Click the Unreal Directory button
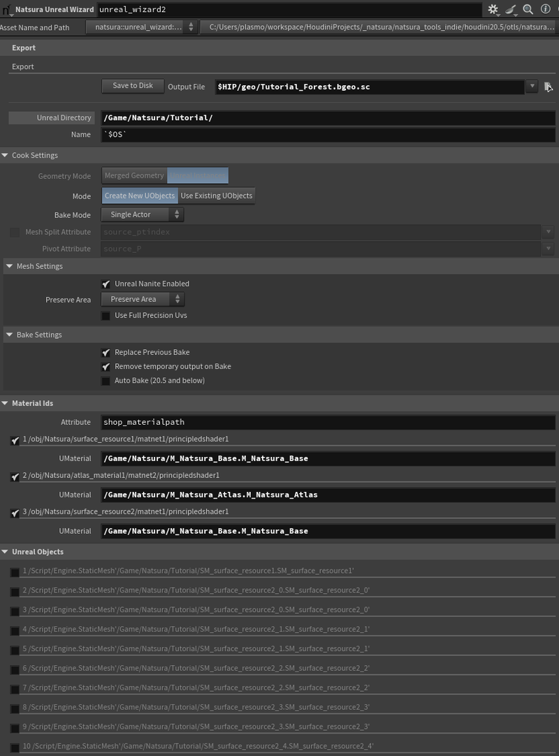559x756 pixels. pos(50,118)
